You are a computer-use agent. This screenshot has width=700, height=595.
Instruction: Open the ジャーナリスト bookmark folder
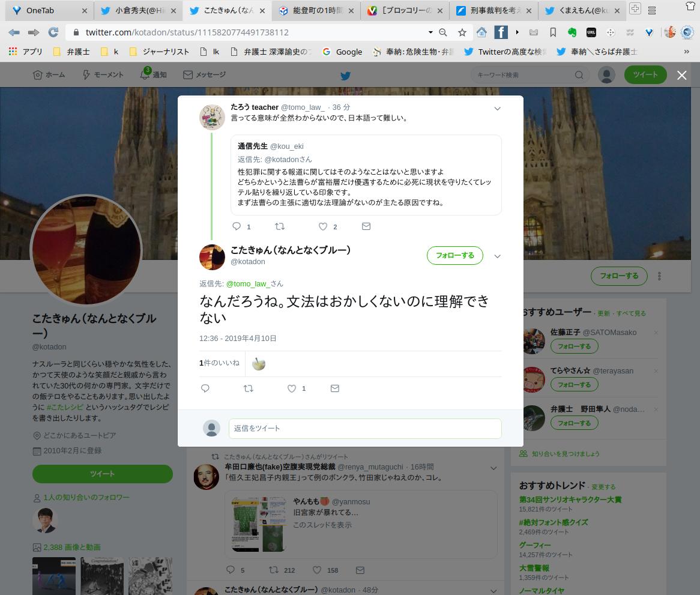coord(159,52)
